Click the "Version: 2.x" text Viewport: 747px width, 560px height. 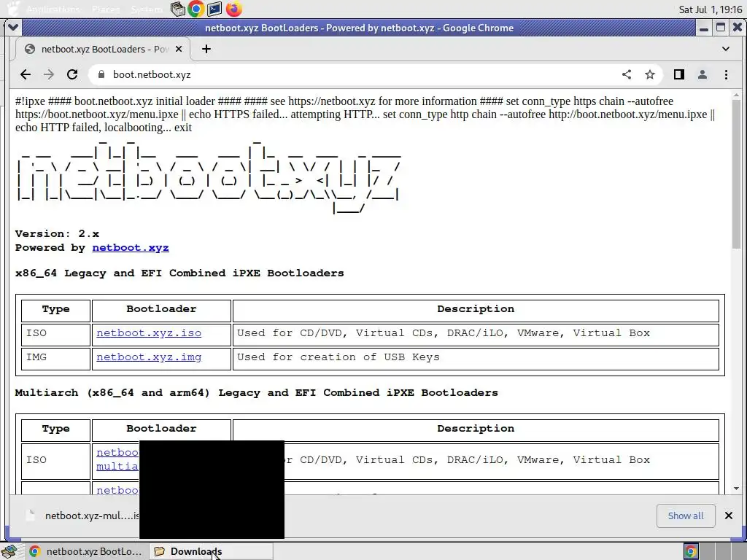click(x=57, y=233)
